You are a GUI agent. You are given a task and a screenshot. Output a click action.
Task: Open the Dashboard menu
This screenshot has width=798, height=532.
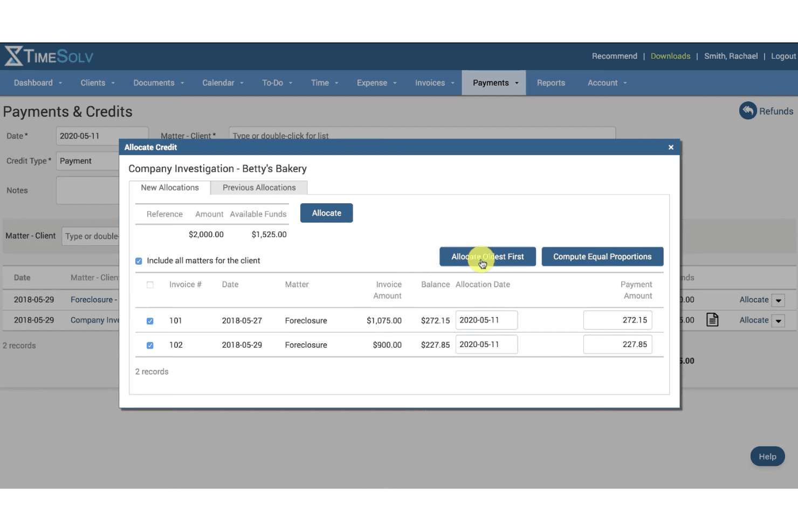[x=38, y=83]
